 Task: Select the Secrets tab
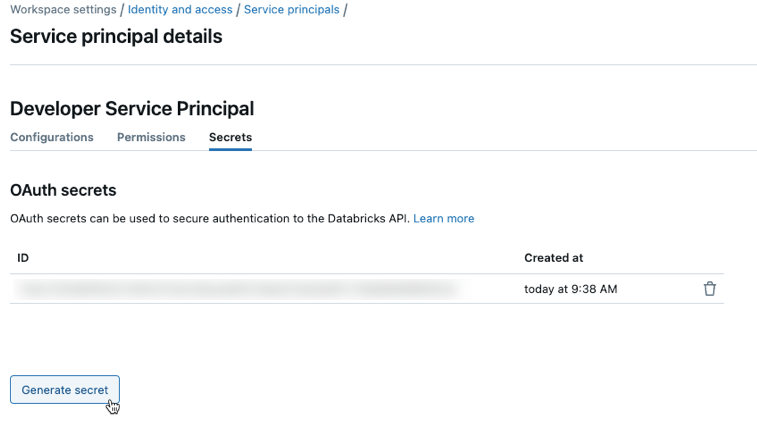pos(230,137)
